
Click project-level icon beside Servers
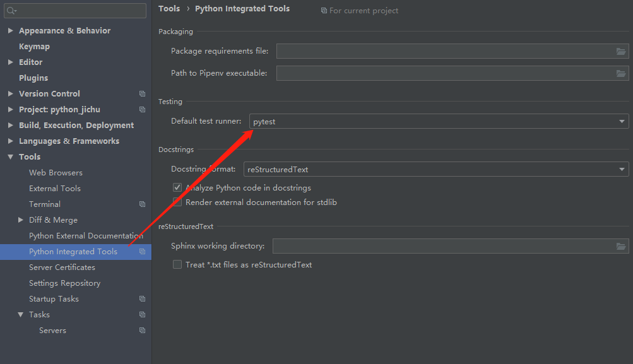tap(142, 331)
